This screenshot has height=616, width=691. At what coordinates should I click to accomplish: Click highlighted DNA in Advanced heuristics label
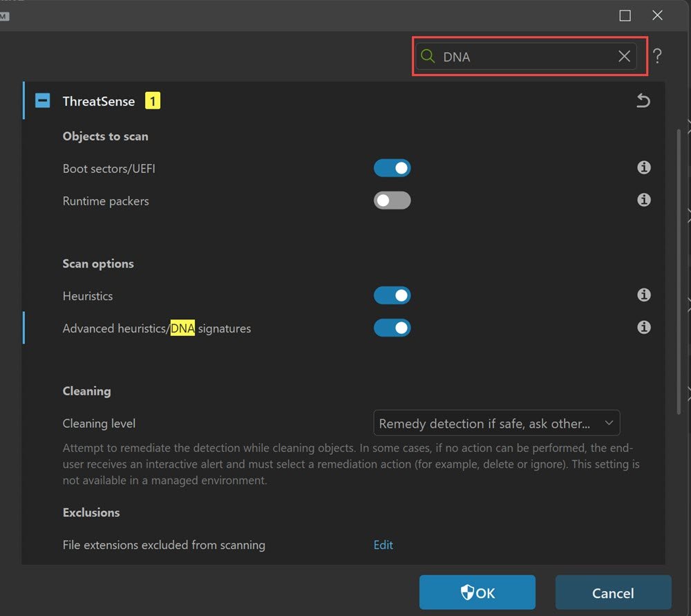[182, 328]
